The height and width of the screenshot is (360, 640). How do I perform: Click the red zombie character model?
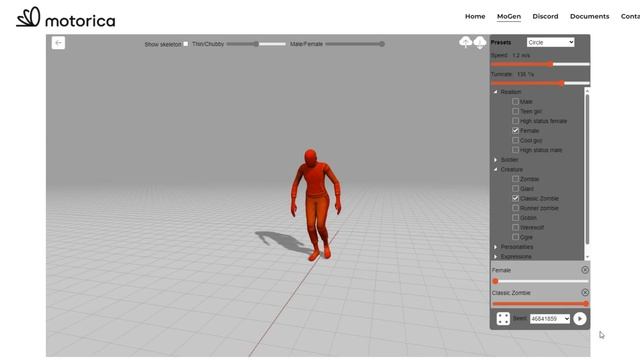coord(316,204)
